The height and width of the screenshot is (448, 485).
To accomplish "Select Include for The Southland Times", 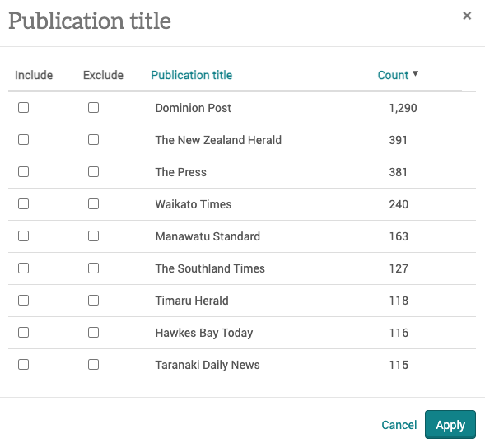I will click(x=24, y=268).
